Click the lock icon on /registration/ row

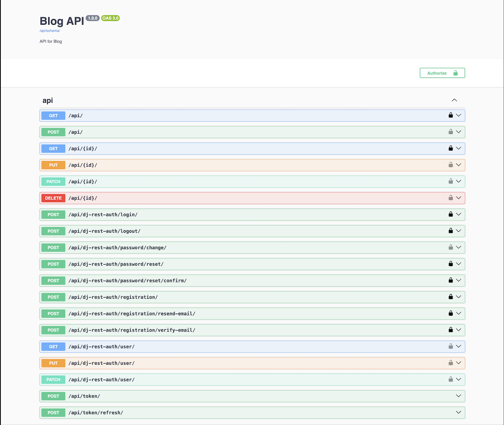(450, 297)
